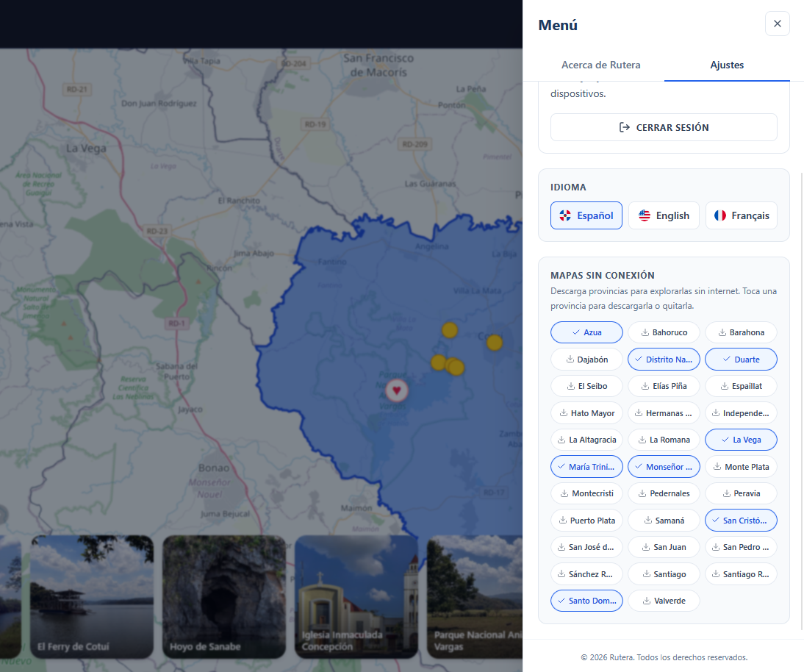This screenshot has width=804, height=672.
Task: Click the CERRAR SESIÓN button
Action: (664, 127)
